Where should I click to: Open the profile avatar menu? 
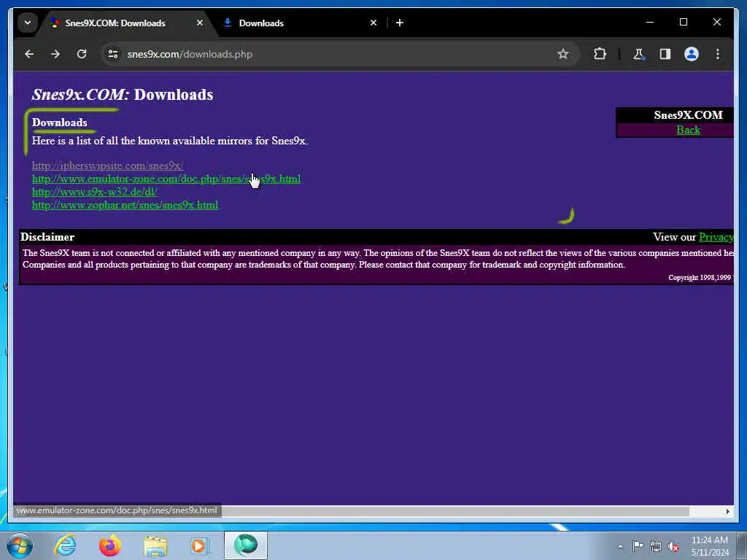[x=692, y=54]
